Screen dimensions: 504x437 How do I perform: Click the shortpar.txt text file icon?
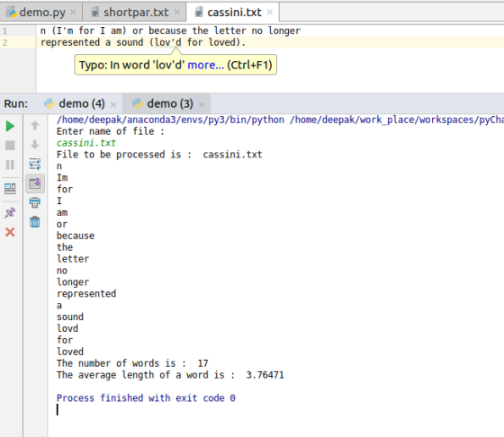94,13
